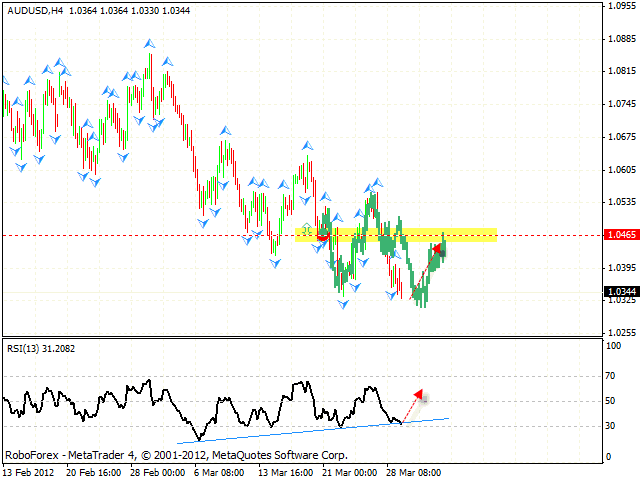The width and height of the screenshot is (640, 480).
Task: Select the red dashed line in RSI panel
Action: click(x=408, y=408)
